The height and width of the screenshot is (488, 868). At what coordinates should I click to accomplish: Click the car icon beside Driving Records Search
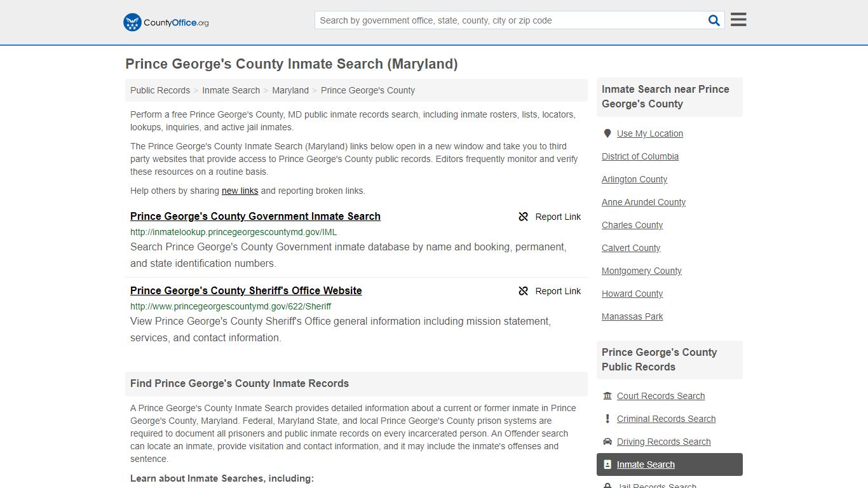(x=607, y=442)
